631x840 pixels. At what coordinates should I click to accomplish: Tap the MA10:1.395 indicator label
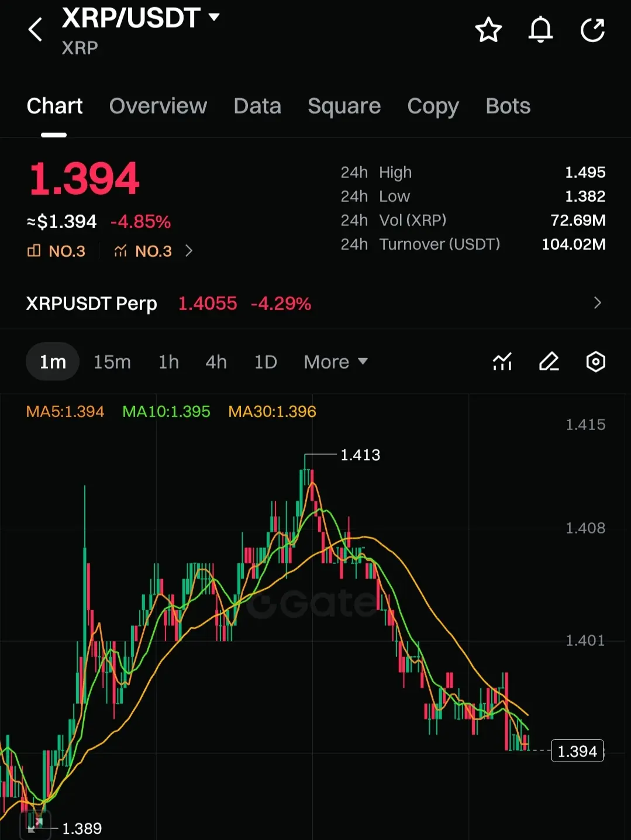click(x=166, y=412)
